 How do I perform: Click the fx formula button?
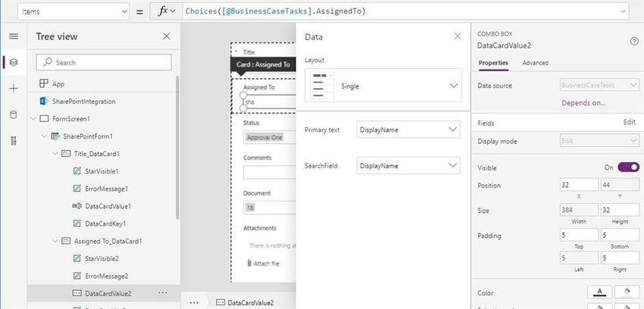167,11
